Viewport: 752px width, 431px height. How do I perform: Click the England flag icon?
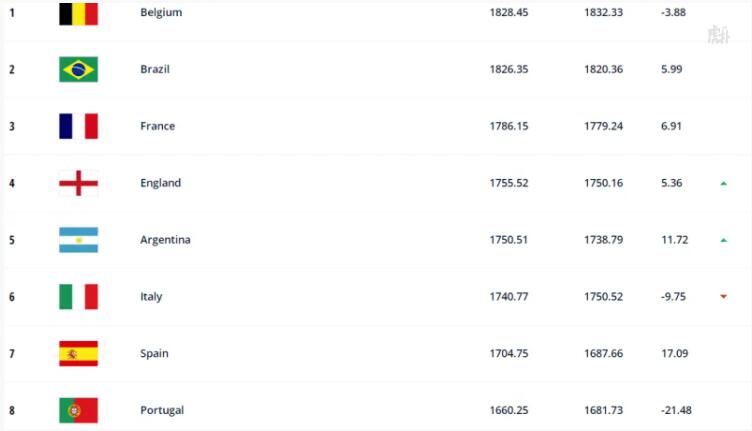[x=78, y=183]
